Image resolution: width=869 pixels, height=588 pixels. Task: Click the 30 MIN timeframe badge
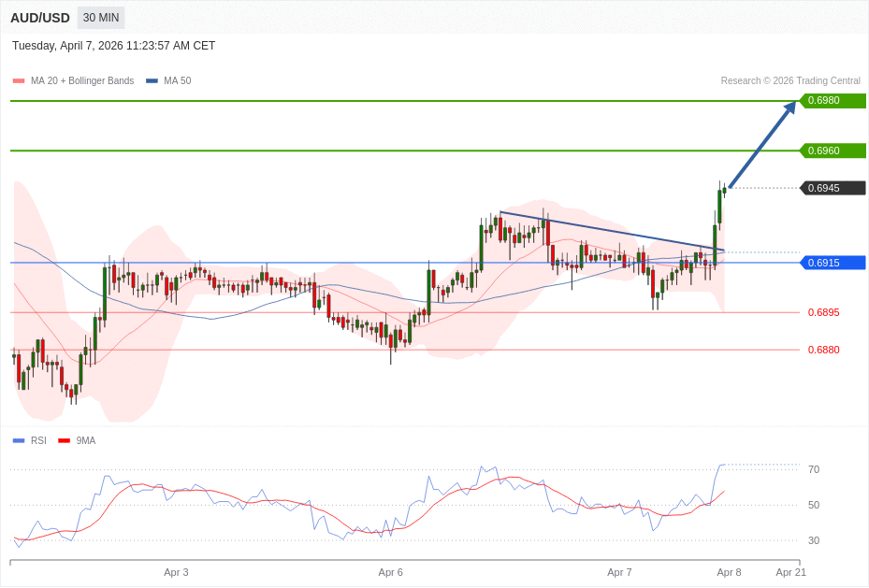click(x=100, y=18)
